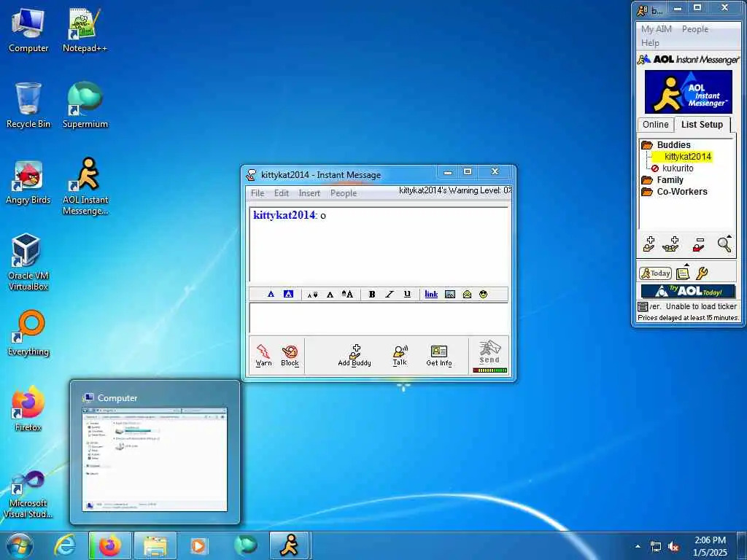Viewport: 747px width, 560px height.
Task: Show hidden tray icons arrow
Action: coord(638,545)
